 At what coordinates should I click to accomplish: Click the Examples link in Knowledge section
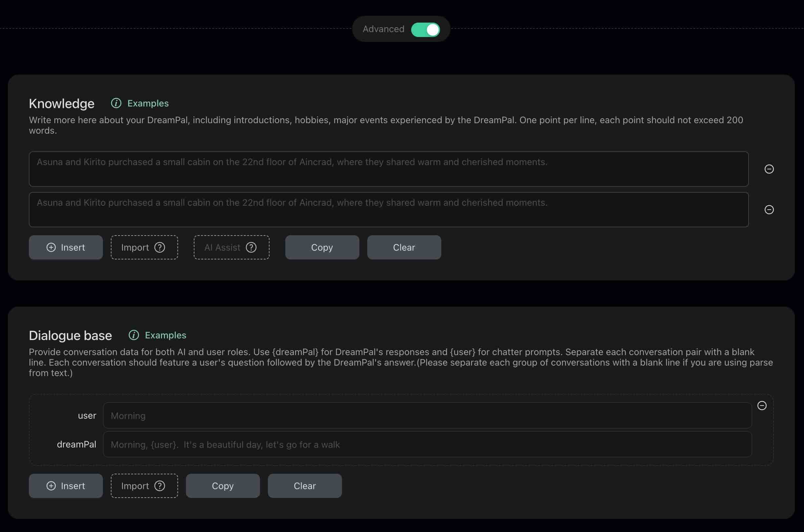[x=147, y=103]
